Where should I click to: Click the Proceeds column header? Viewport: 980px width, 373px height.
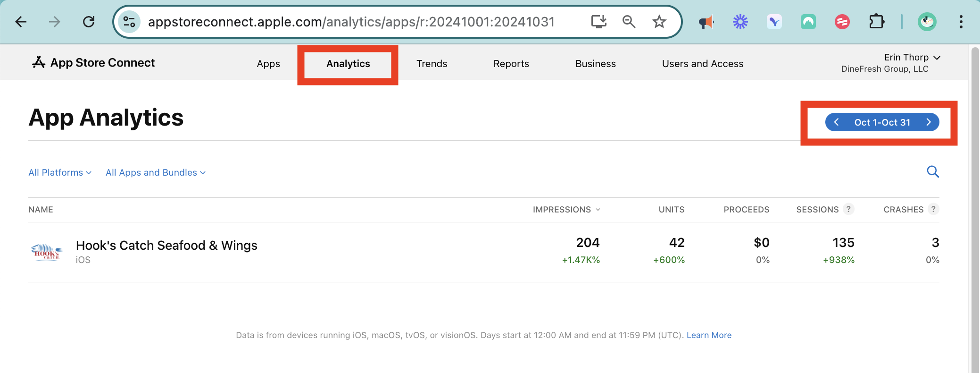point(746,210)
